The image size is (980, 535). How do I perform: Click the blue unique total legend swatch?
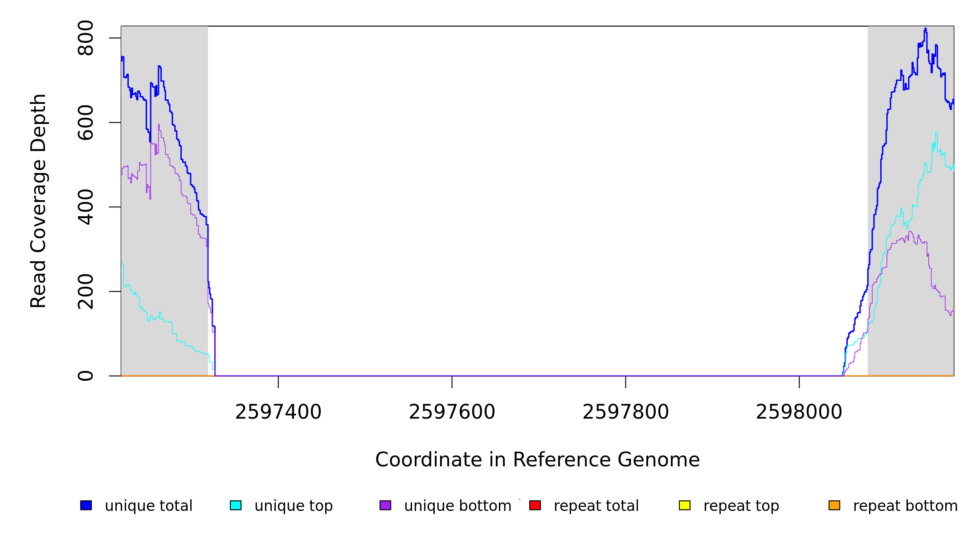point(86,505)
